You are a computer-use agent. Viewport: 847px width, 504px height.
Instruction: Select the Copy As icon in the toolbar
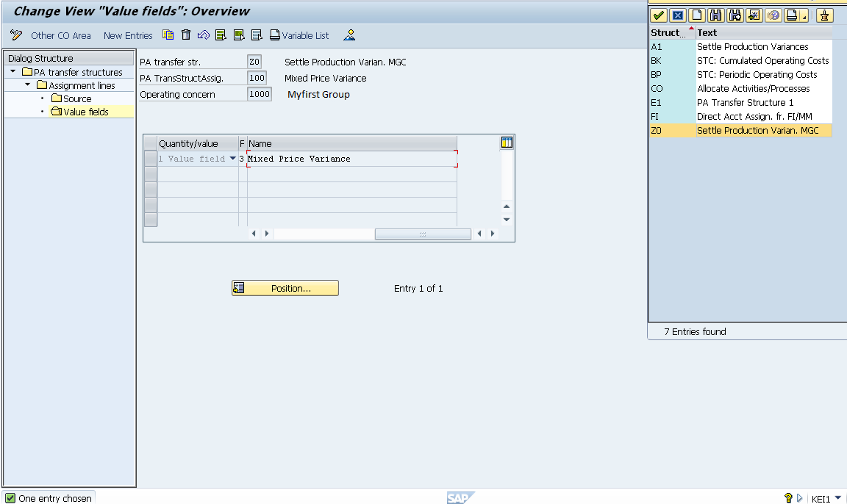(x=168, y=35)
